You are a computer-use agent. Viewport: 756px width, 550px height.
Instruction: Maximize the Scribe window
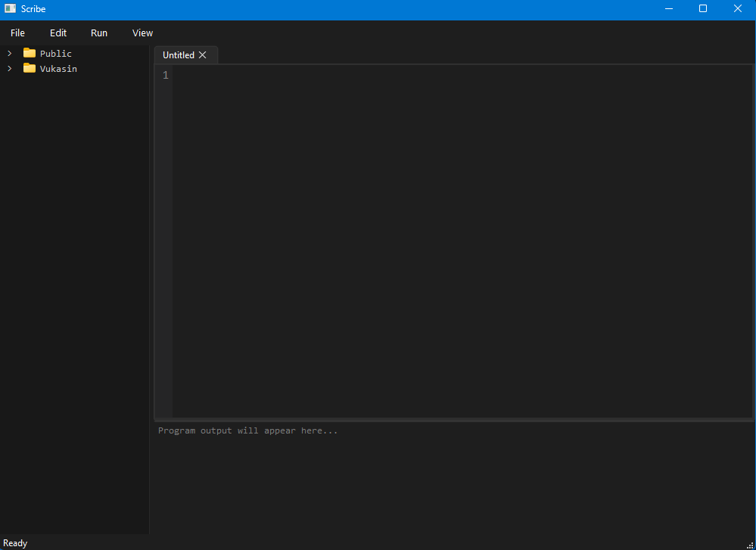(x=703, y=8)
